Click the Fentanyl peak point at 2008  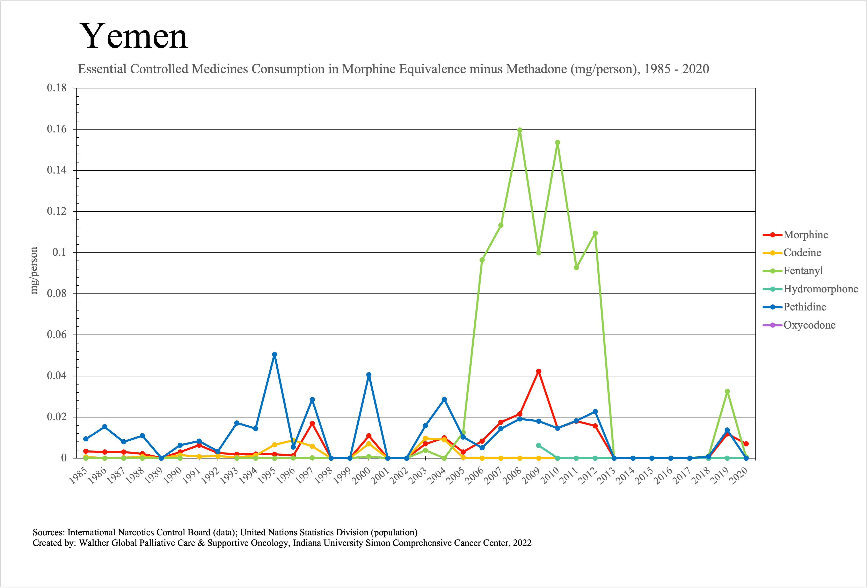click(x=519, y=130)
